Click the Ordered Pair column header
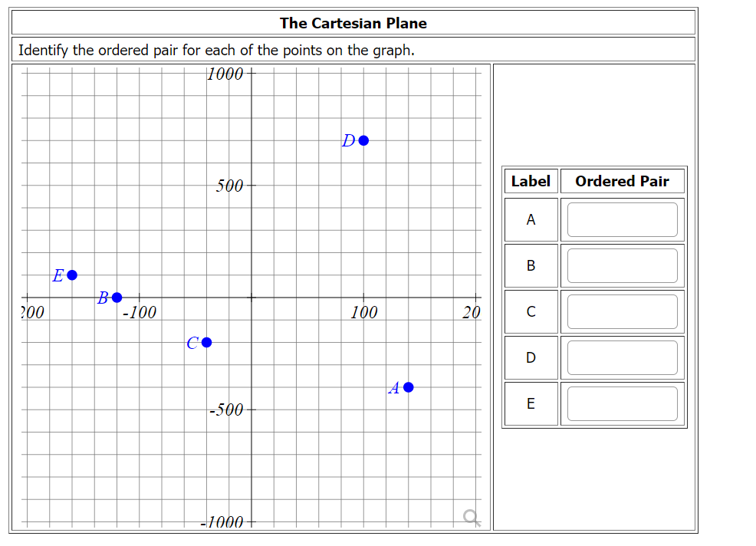Screen dimensions: 756x546 point(622,181)
